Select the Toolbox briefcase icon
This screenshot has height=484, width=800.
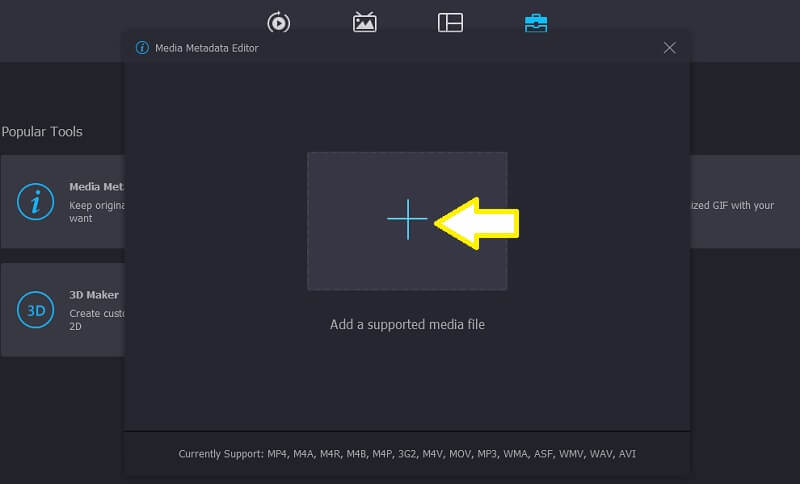[536, 22]
